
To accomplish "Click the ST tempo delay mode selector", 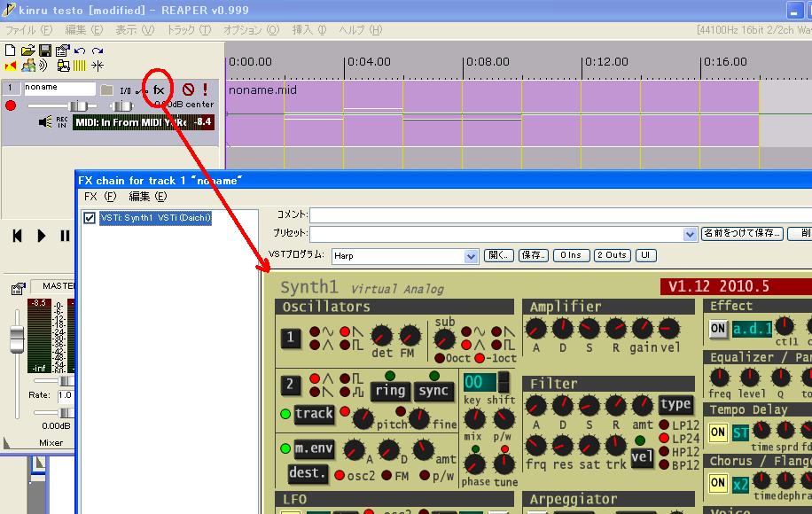I will (740, 432).
